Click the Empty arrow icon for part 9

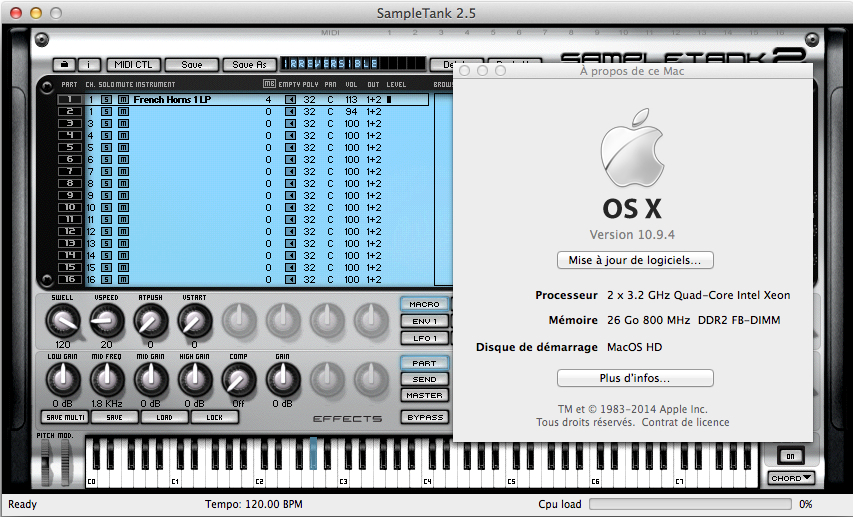[x=290, y=195]
